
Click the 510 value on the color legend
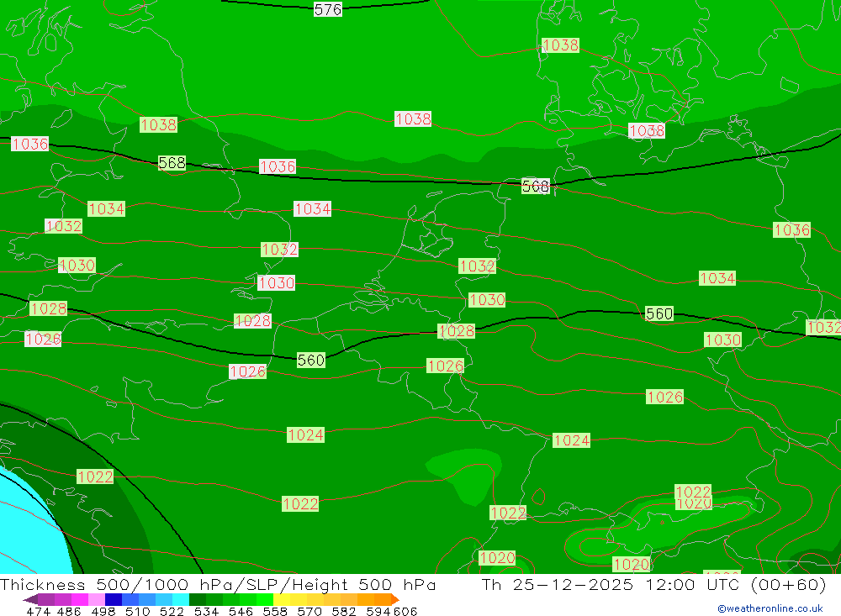click(x=137, y=611)
